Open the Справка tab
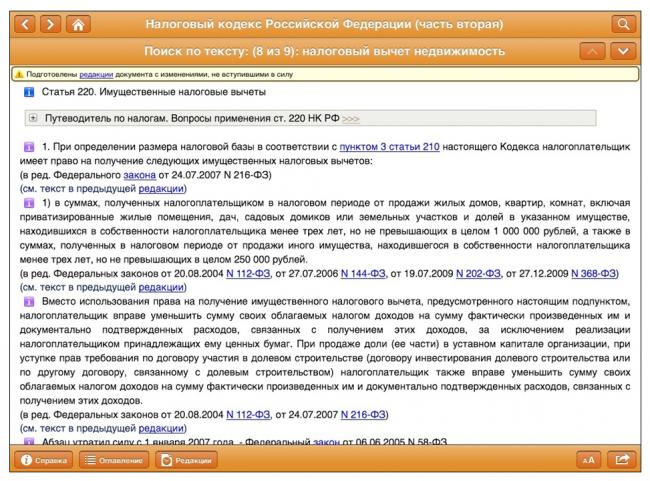650x481 pixels. pyautogui.click(x=42, y=460)
